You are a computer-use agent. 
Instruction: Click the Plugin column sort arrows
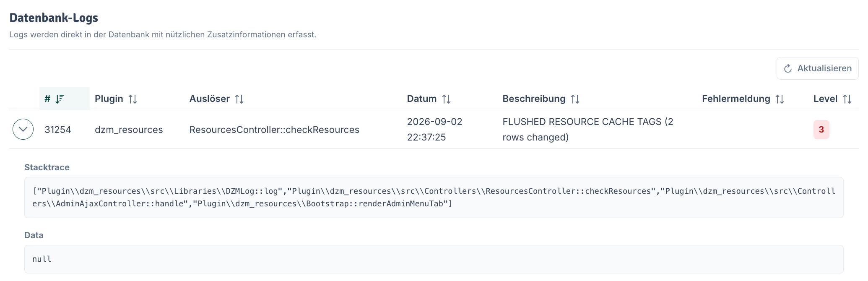point(133,99)
